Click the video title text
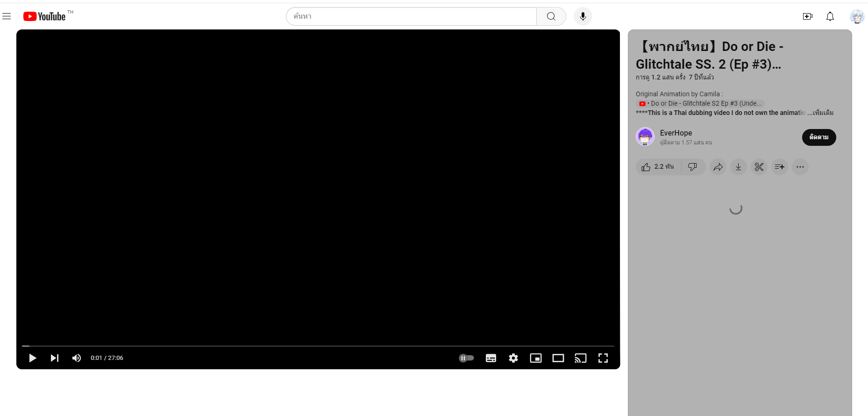 click(710, 55)
